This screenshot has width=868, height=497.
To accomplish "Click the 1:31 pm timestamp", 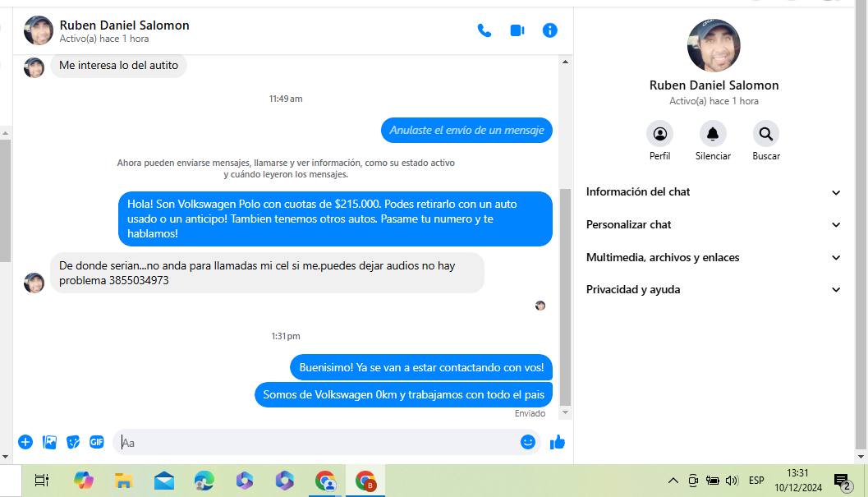I will 286,336.
